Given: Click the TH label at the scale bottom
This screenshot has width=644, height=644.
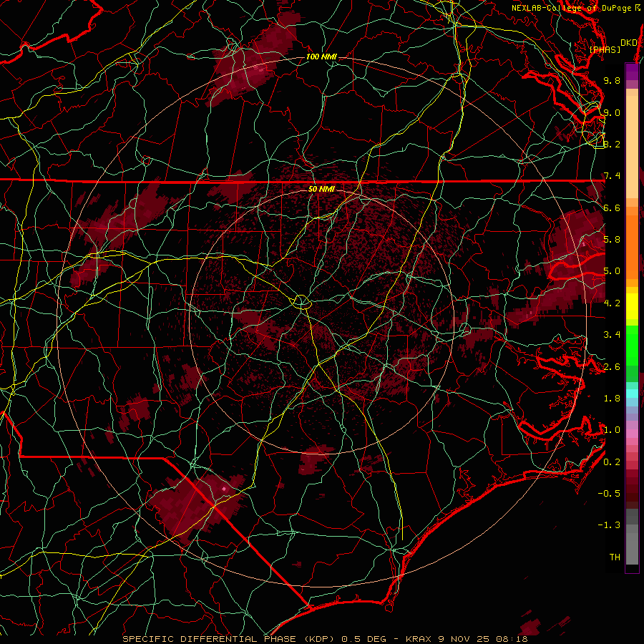Looking at the screenshot, I should click(x=615, y=557).
